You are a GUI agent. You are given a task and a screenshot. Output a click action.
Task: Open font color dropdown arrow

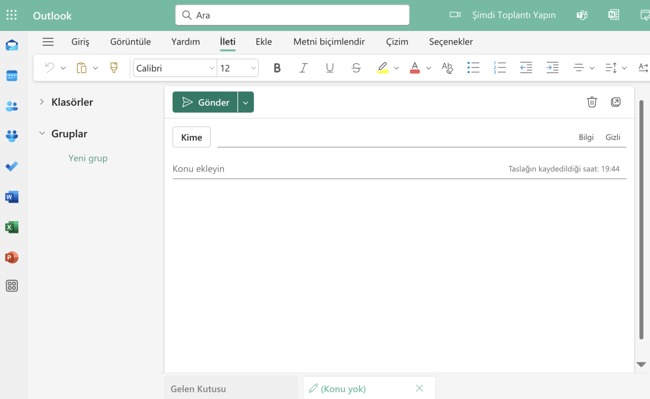pyautogui.click(x=429, y=68)
